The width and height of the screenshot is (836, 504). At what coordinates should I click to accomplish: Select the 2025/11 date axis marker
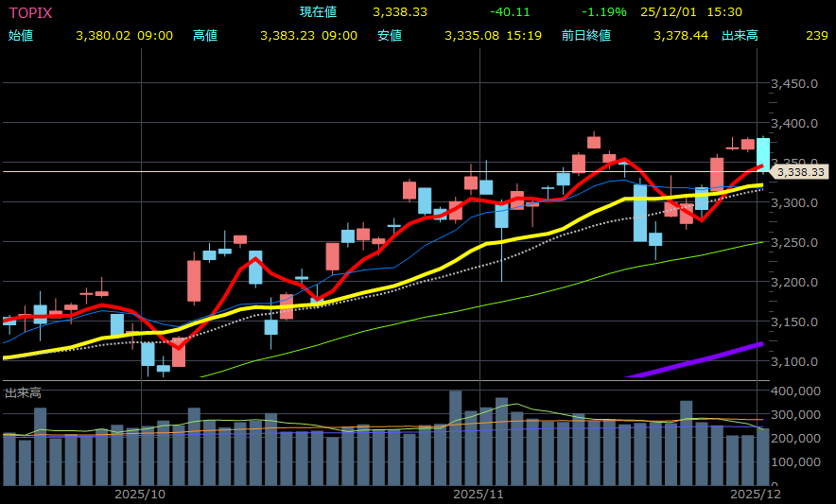tap(479, 494)
